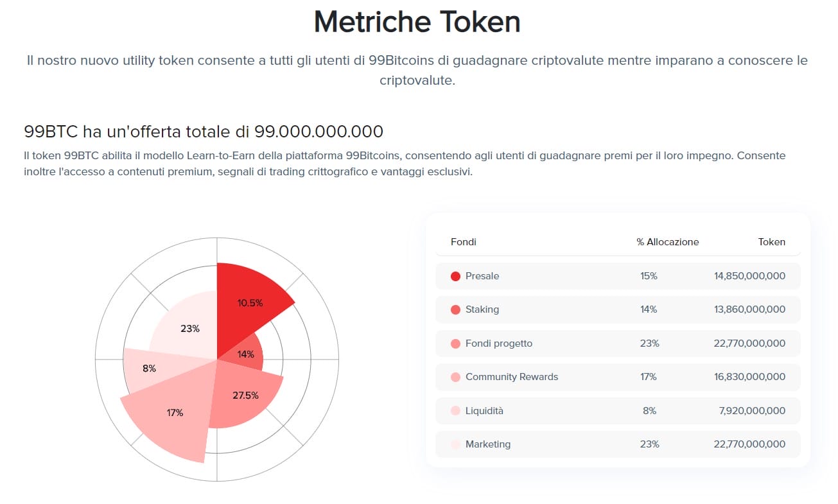Click the Staking 14% allocation value
Image resolution: width=838 pixels, height=504 pixels.
(649, 309)
